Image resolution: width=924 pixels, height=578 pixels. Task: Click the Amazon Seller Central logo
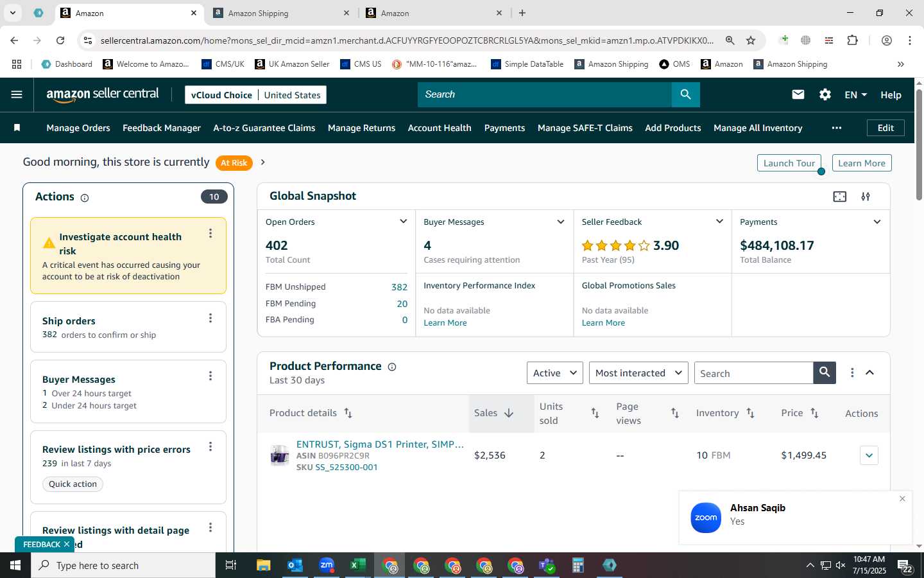[x=103, y=94]
